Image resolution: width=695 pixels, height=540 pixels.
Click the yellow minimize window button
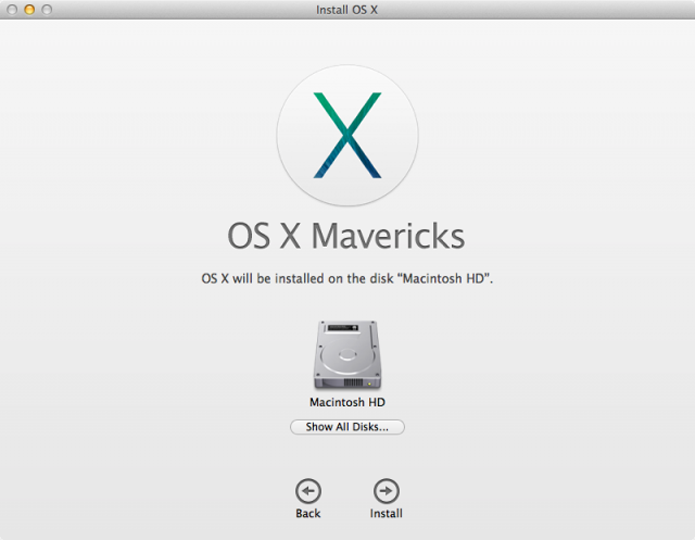[x=29, y=9]
